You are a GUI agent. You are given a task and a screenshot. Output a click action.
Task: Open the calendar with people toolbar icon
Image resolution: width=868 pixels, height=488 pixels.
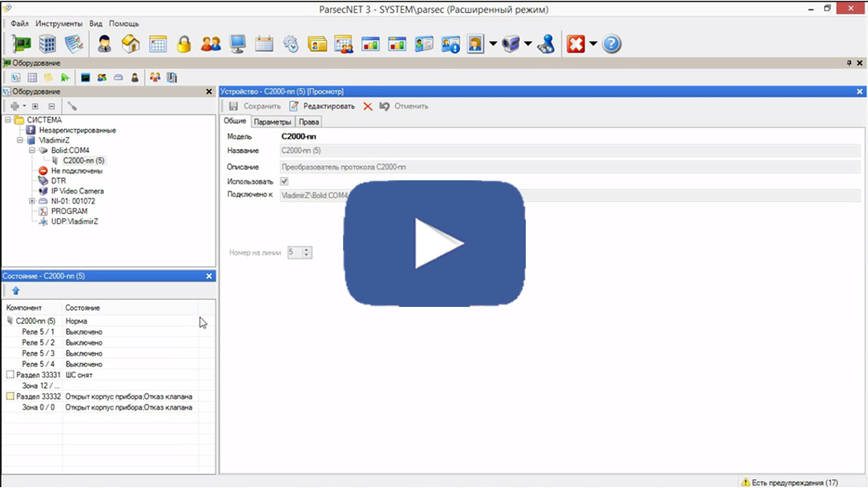tap(344, 44)
